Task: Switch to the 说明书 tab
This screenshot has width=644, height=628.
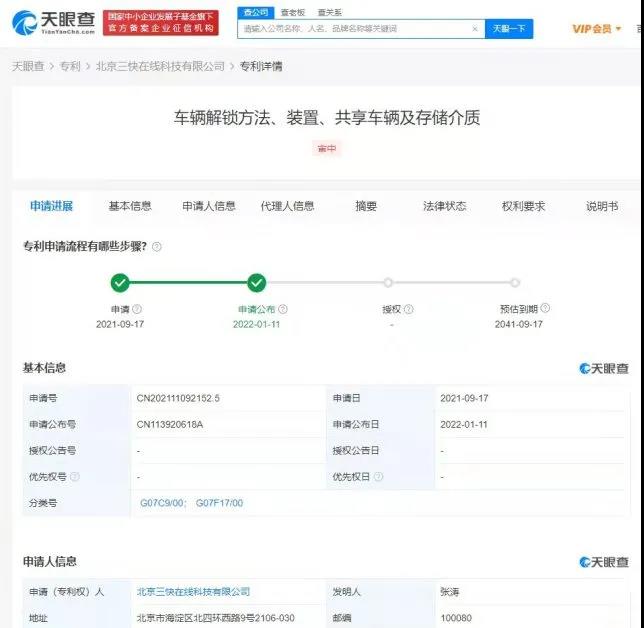Action: click(602, 206)
